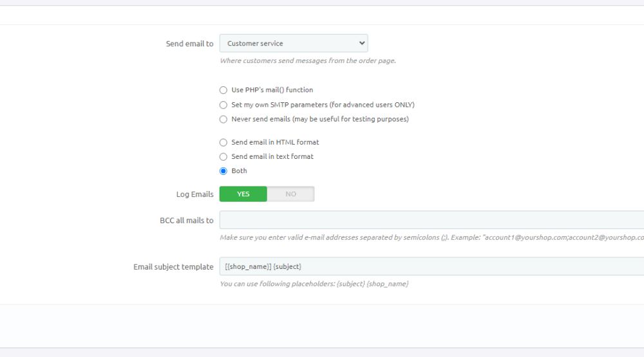
Task: Click the placeholders hint under subject template
Action: 314,284
